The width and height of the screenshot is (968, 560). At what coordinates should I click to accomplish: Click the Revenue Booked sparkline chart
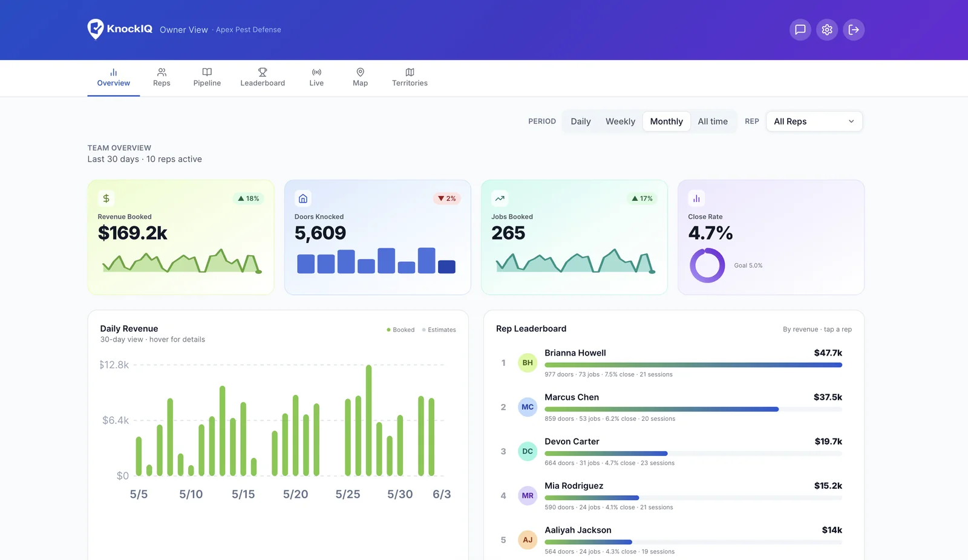(181, 261)
